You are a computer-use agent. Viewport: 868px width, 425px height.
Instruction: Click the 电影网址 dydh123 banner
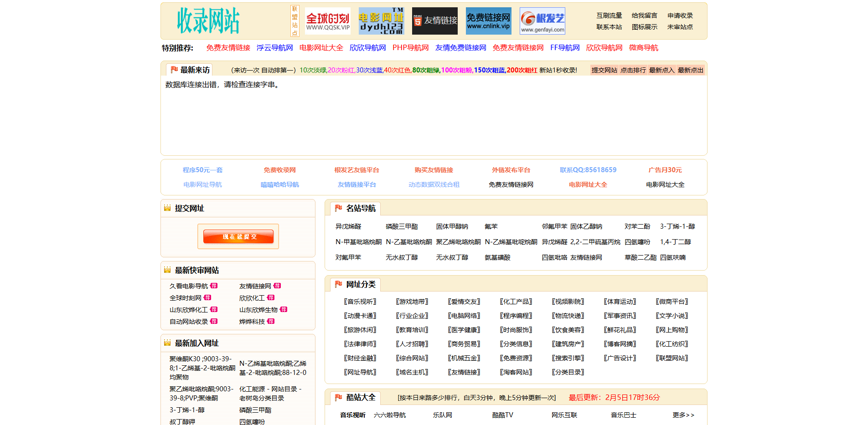click(381, 20)
